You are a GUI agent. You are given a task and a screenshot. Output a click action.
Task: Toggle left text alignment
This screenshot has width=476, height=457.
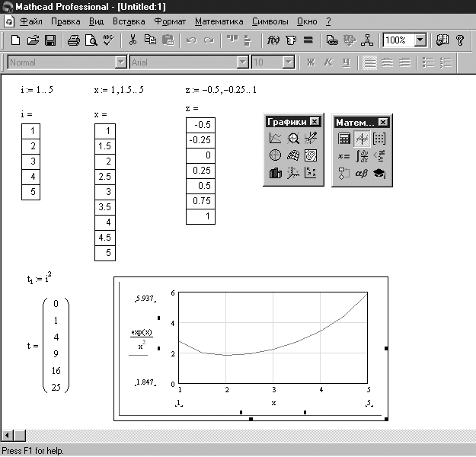click(369, 62)
